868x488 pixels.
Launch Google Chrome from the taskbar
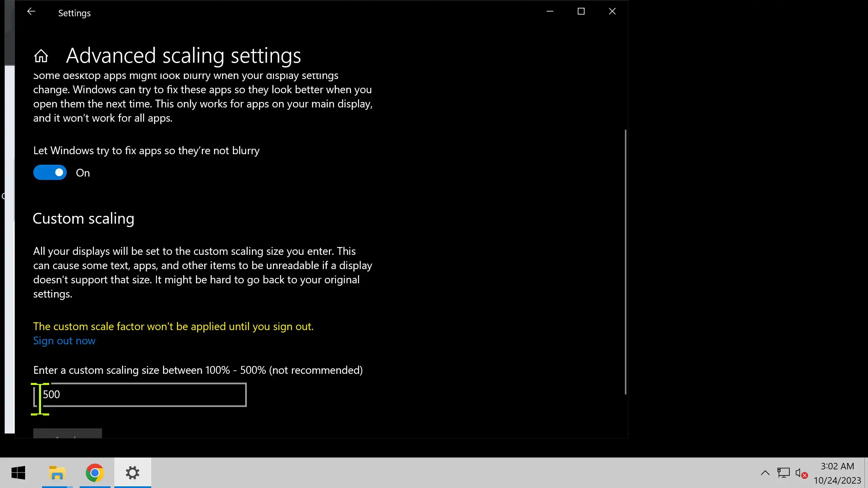click(x=95, y=473)
